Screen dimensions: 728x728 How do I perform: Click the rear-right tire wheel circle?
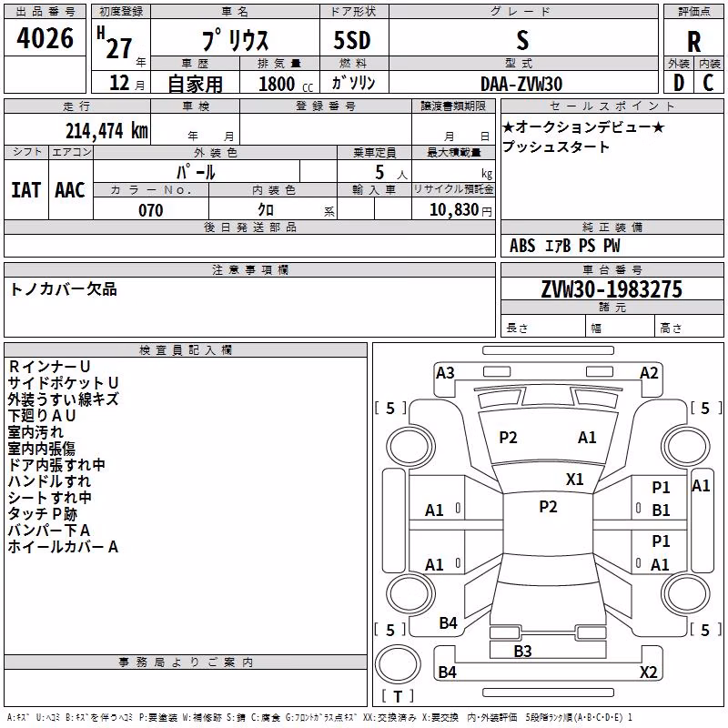685,594
